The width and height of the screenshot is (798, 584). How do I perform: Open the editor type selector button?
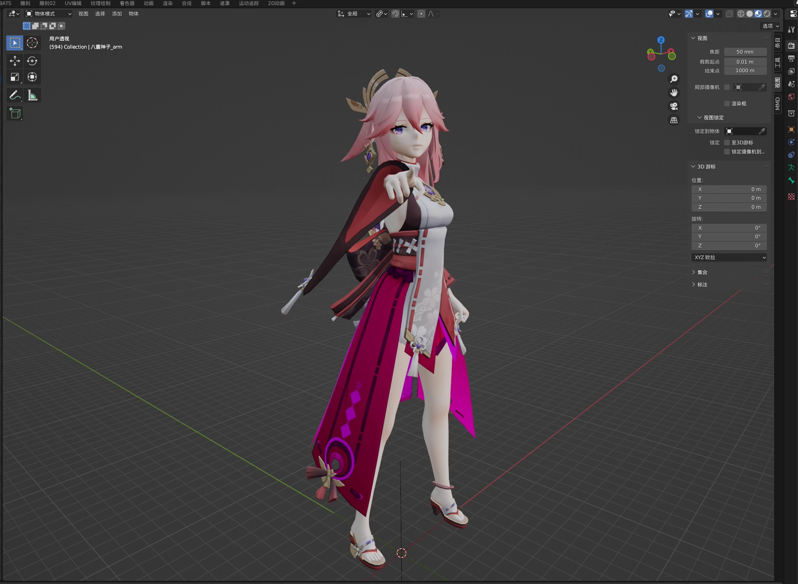pos(14,14)
